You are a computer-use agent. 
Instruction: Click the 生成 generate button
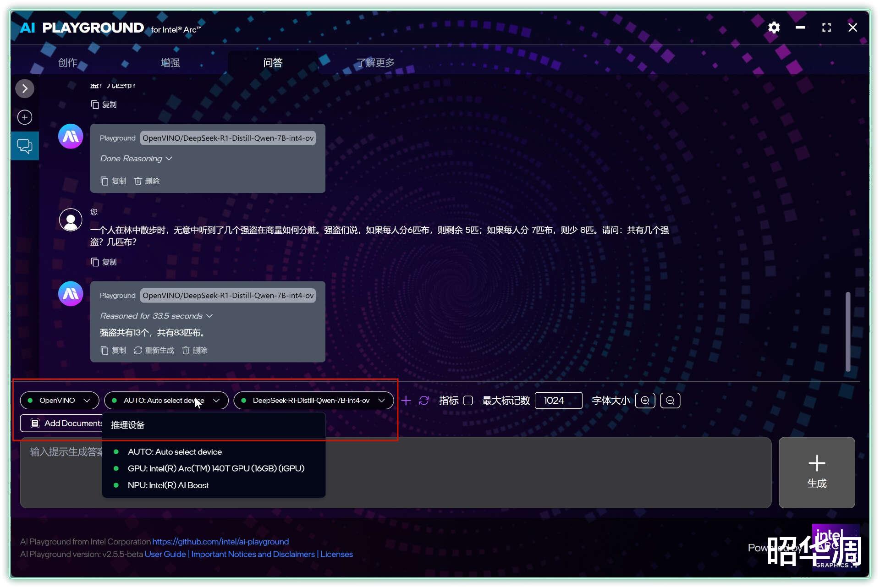click(x=816, y=473)
